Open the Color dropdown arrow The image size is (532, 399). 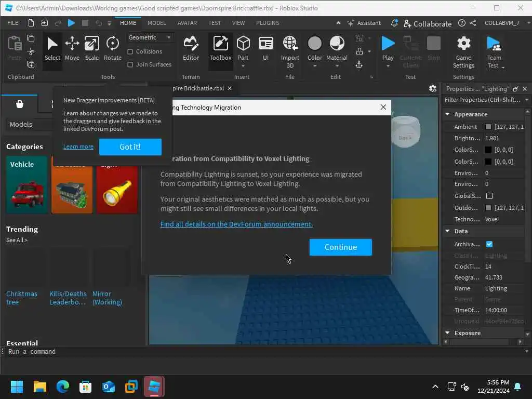(314, 66)
